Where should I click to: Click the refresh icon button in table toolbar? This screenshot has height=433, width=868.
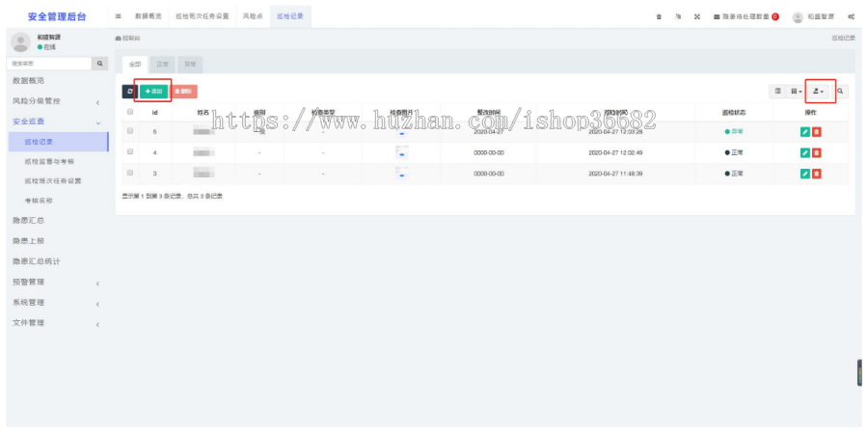point(129,91)
